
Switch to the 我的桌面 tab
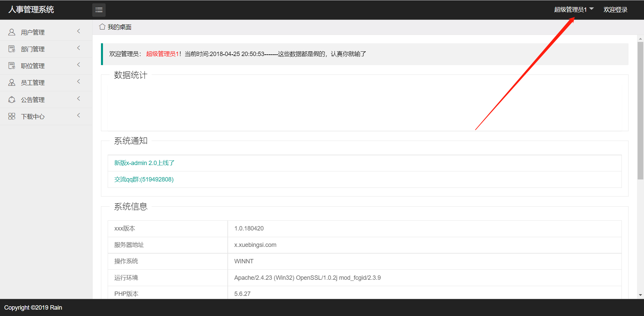(119, 27)
